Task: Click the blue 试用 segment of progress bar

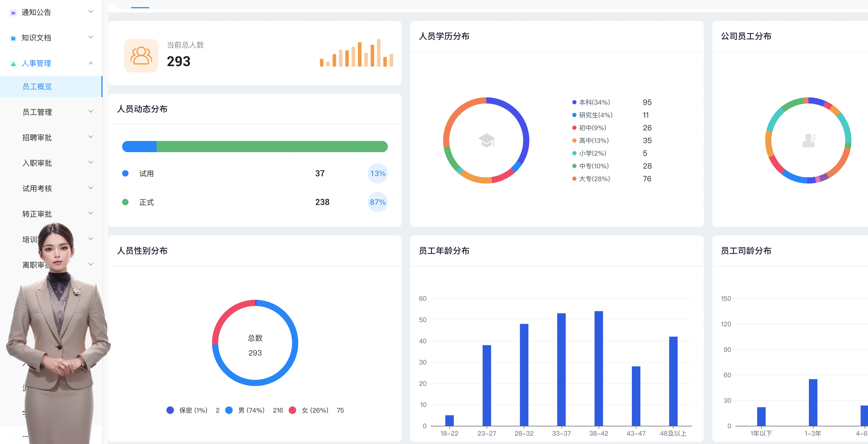Action: [139, 147]
